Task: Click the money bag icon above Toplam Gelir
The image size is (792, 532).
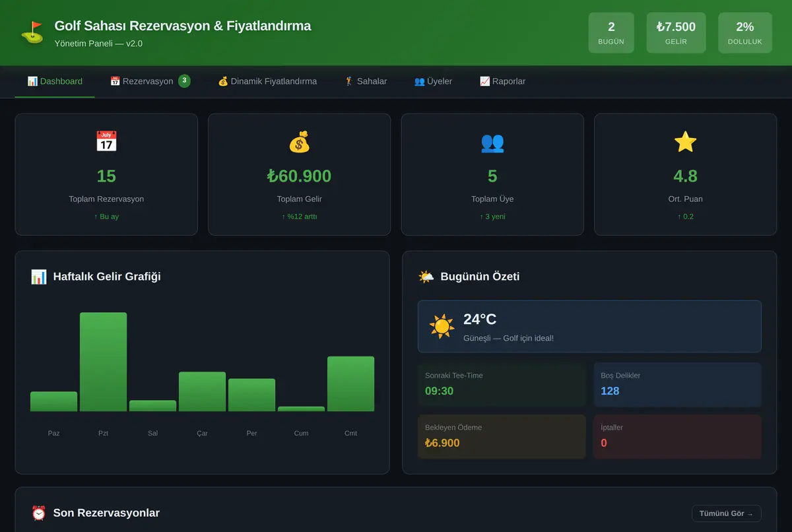Action: pos(299,142)
